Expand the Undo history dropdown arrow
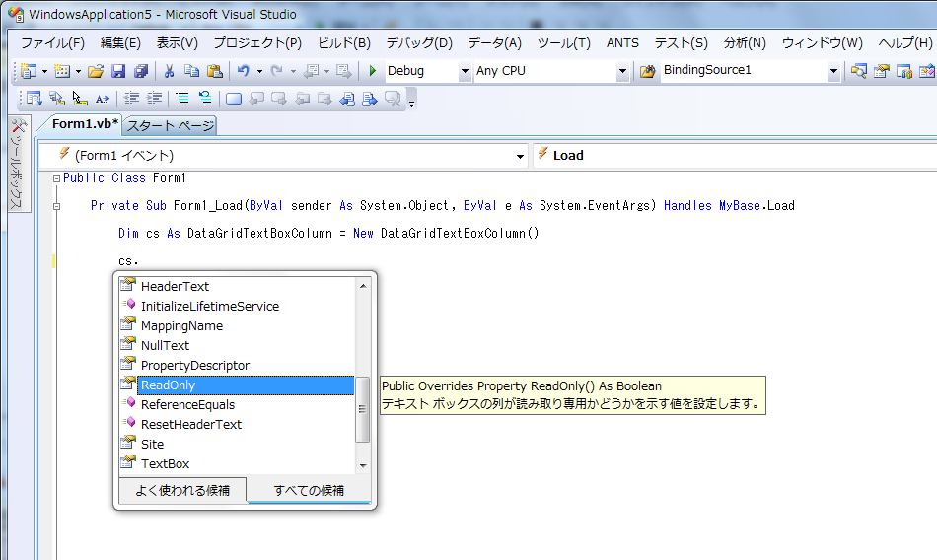The image size is (937, 560). pyautogui.click(x=260, y=71)
